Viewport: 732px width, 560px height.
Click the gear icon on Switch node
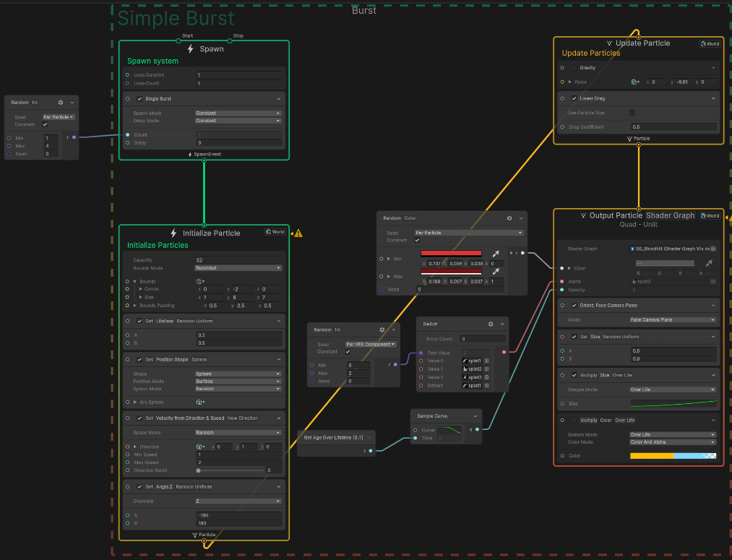coord(491,324)
